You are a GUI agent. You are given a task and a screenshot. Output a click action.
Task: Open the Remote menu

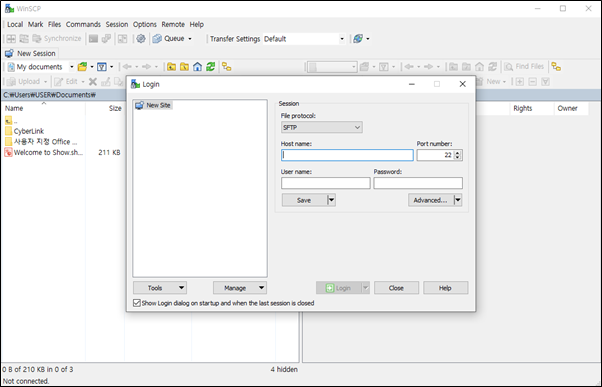coord(173,24)
